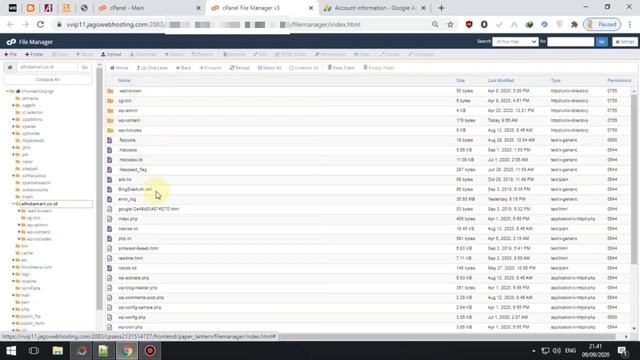
Task: Click Go beside the path field
Action: [85, 67]
